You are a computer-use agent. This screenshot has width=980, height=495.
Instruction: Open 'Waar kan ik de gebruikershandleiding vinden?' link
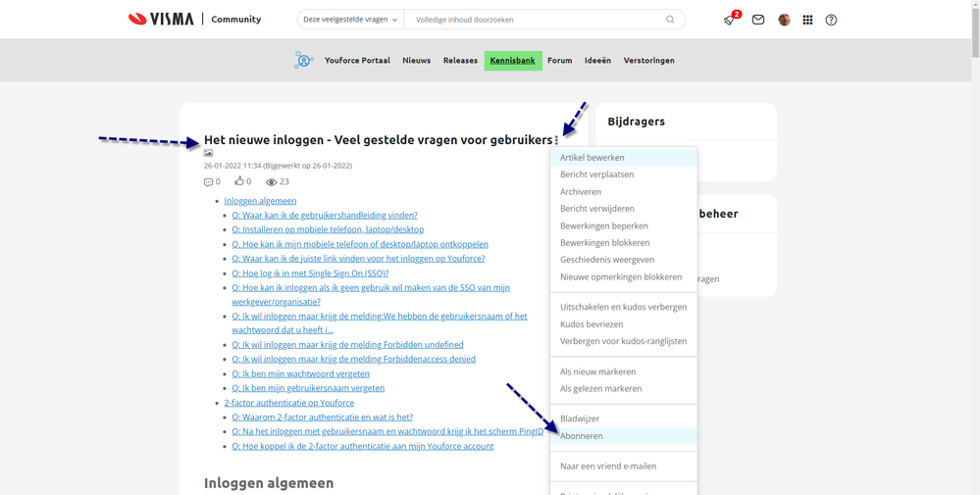pos(325,216)
